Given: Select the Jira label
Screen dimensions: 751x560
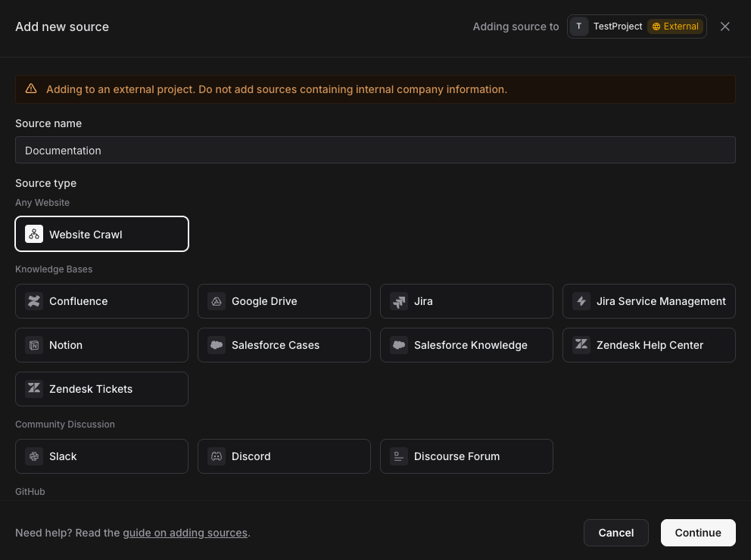Looking at the screenshot, I should [x=423, y=301].
